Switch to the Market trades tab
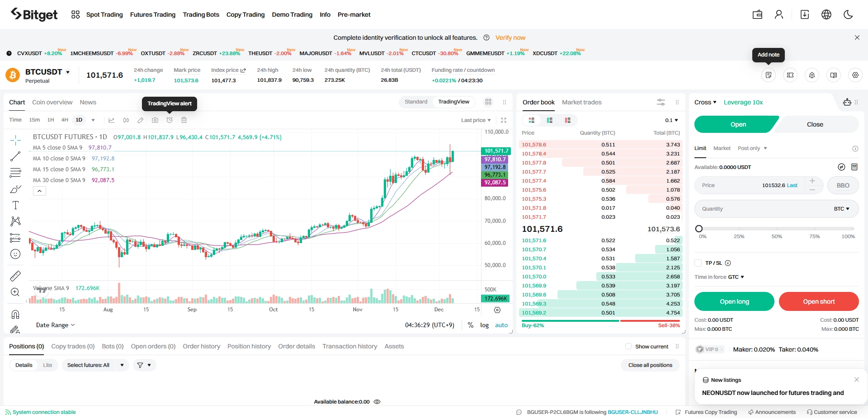Image resolution: width=868 pixels, height=418 pixels. tap(581, 102)
